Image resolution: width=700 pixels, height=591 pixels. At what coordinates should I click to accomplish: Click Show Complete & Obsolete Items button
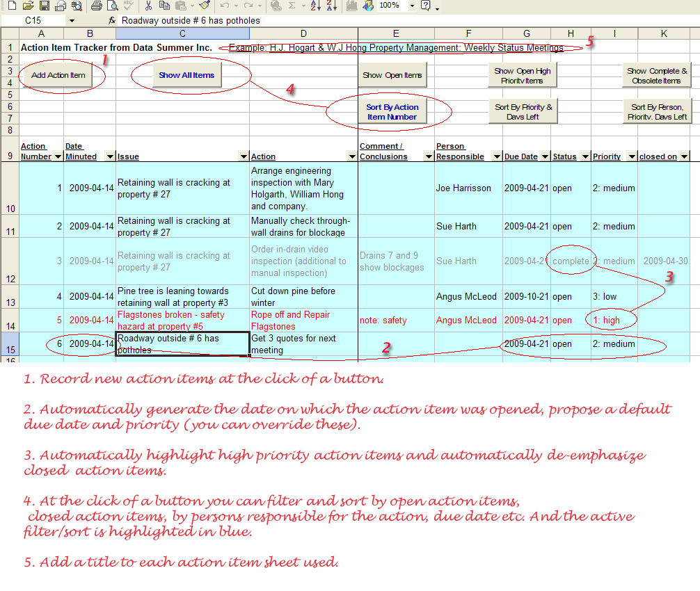pyautogui.click(x=656, y=76)
